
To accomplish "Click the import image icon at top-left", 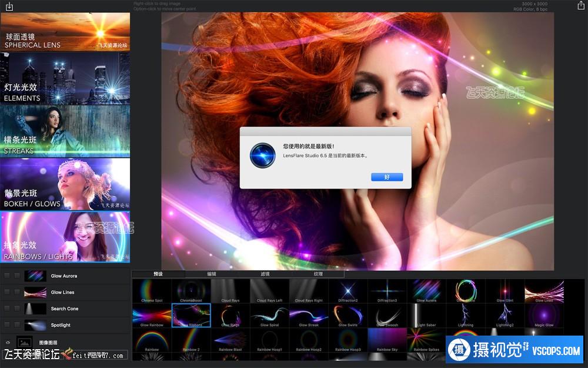I will click(9, 6).
